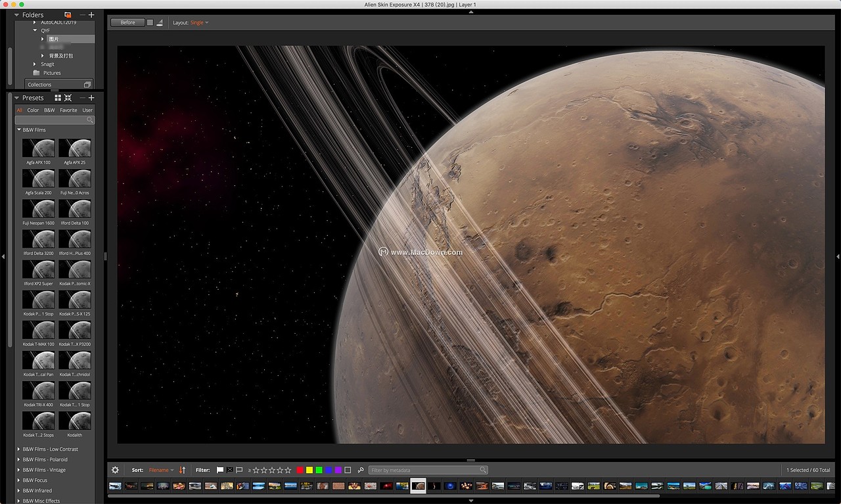Click the plus icon in Presets header
Screen dimensions: 841x504
(91, 98)
